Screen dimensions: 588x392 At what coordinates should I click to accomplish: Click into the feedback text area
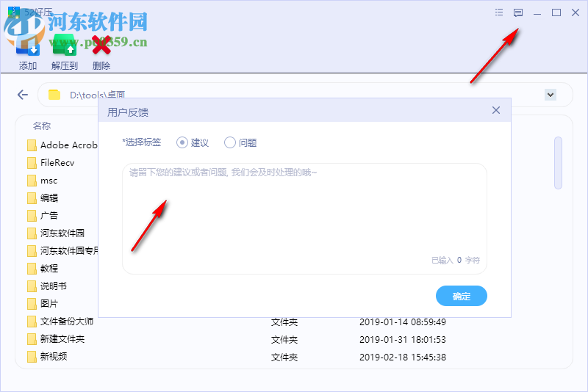304,219
